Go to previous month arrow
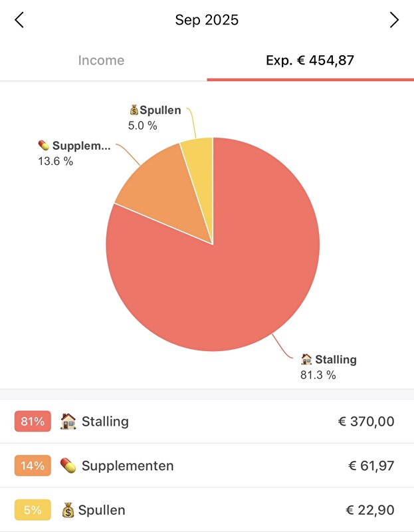414x532 pixels. (x=19, y=20)
